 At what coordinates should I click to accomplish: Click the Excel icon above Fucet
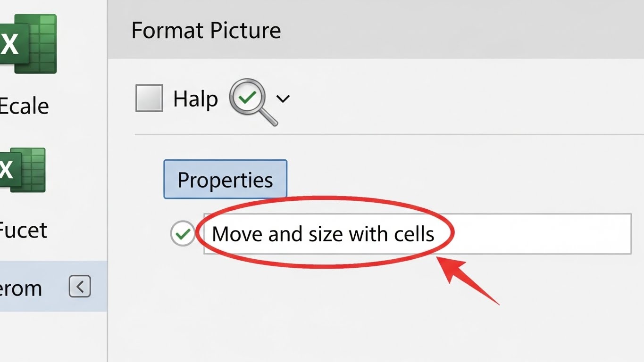click(x=24, y=170)
